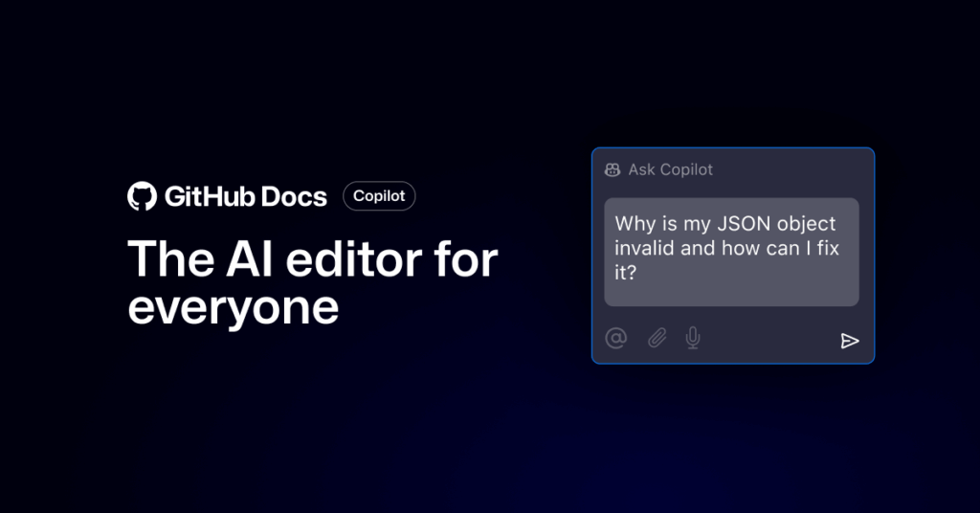Click the Copilot icon beside Ask Copilot
The width and height of the screenshot is (980, 513).
click(x=612, y=170)
